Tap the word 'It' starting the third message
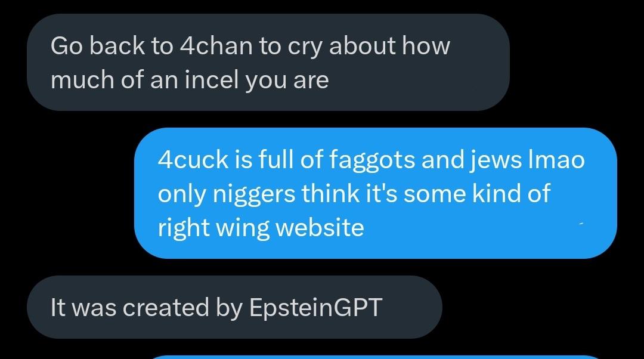This screenshot has height=359, width=644. pos(58,307)
